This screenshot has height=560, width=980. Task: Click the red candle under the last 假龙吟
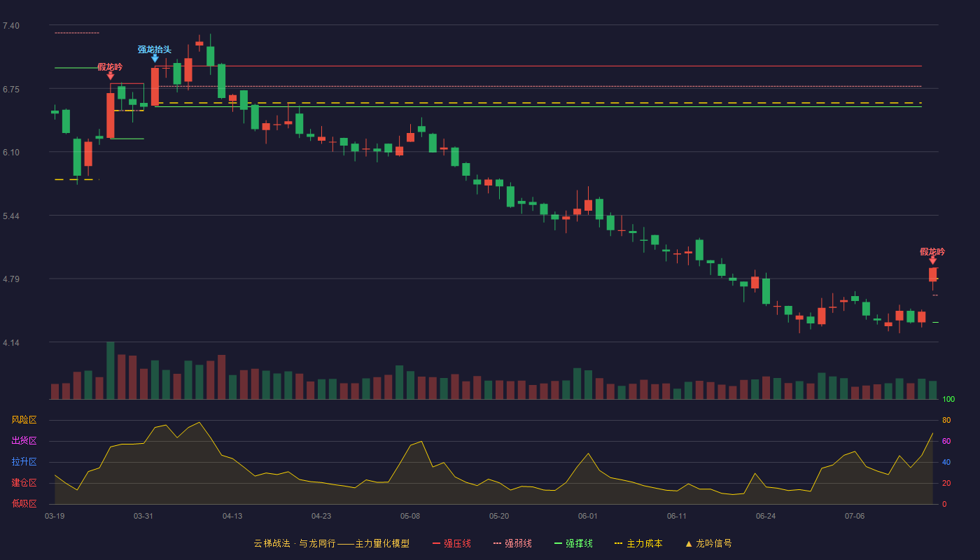[x=932, y=274]
